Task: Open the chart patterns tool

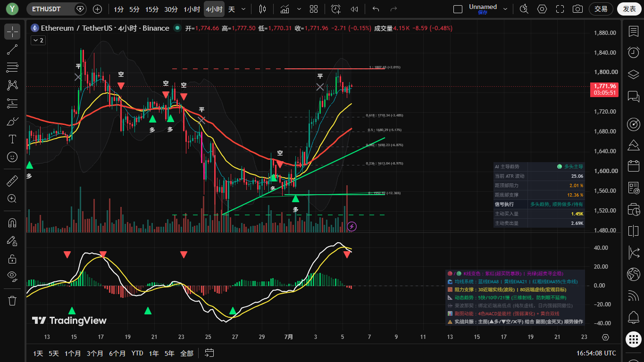Action: [12, 85]
